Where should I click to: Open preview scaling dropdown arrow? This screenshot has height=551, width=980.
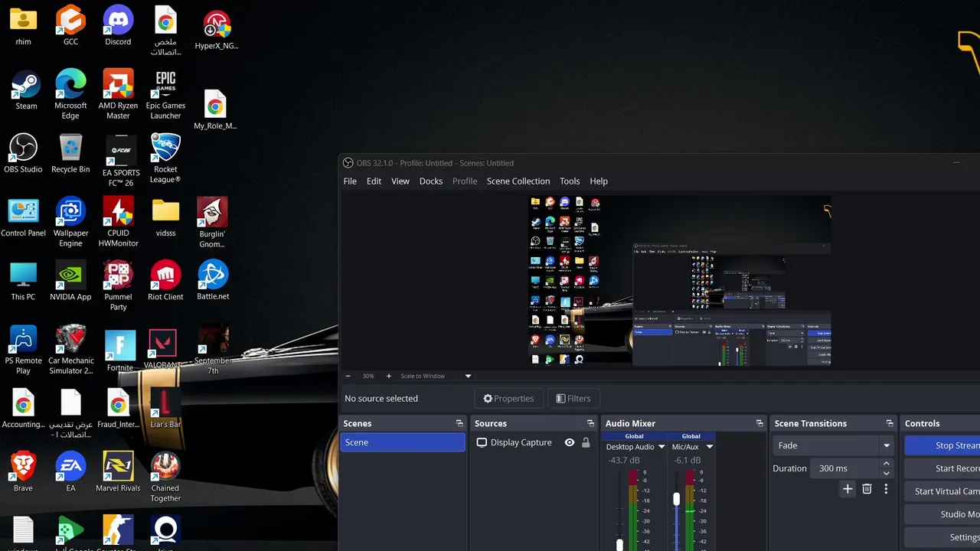pos(468,376)
